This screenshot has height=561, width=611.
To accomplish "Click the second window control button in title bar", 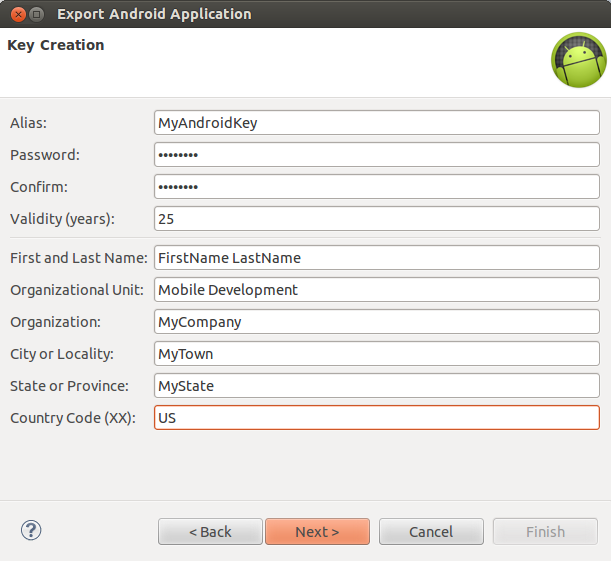I will tap(36, 14).
